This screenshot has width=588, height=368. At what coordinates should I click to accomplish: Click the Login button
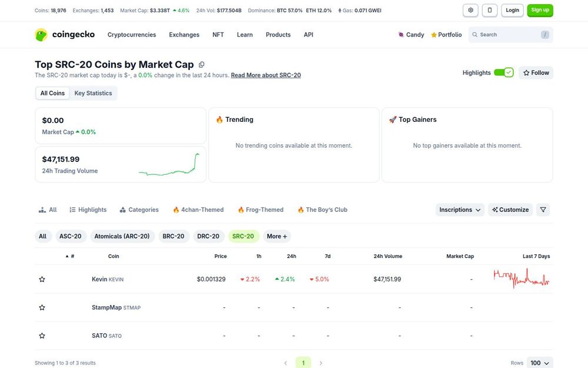512,10
